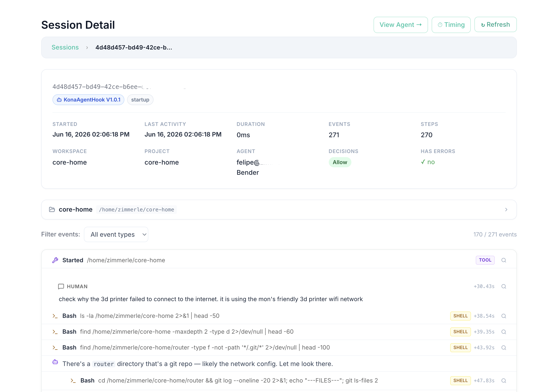
Task: Inspect the find router Bash event at +43.92s
Action: [503, 348]
